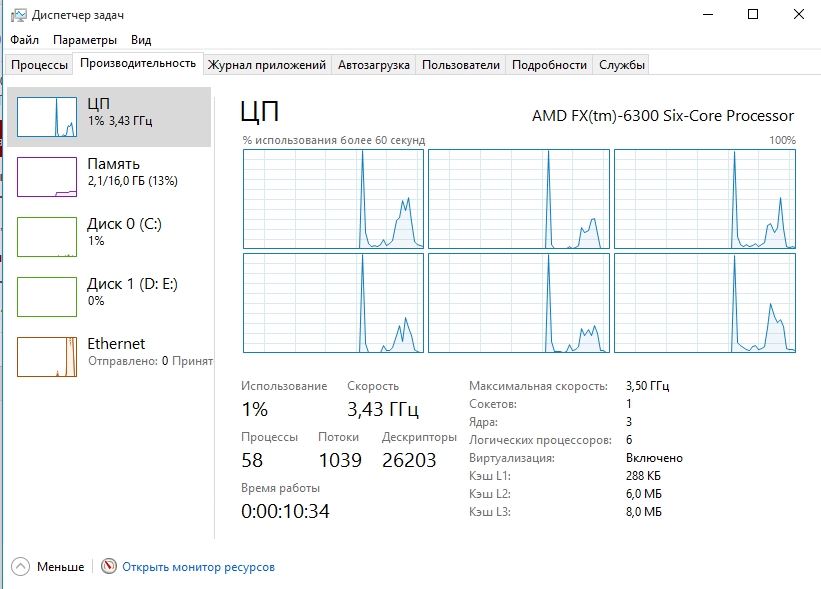Switch to the Службы tab
Screen dimensions: 821x589
[622, 65]
